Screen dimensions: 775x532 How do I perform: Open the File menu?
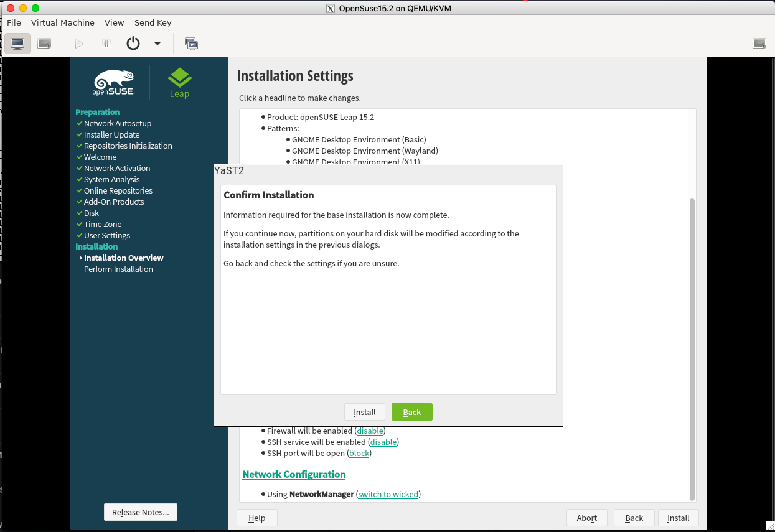pos(14,22)
